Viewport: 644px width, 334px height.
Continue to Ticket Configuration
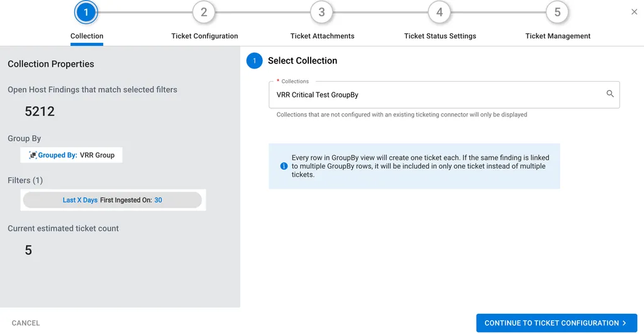click(x=557, y=323)
